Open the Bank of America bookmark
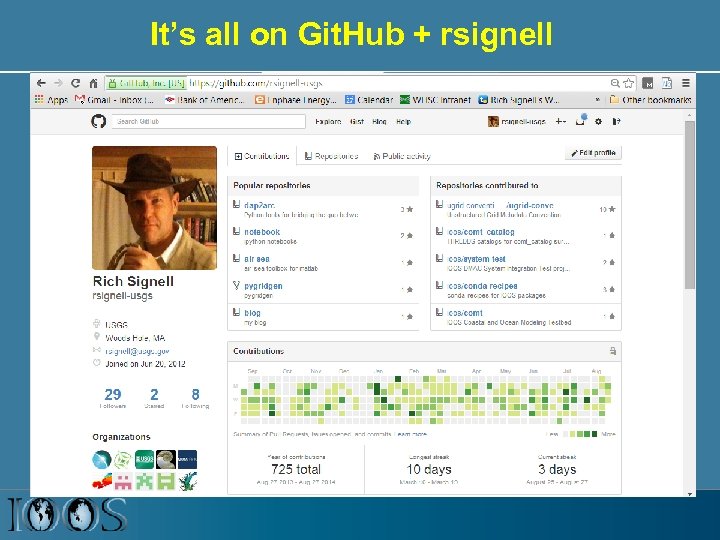This screenshot has height=540, width=720. [x=205, y=100]
